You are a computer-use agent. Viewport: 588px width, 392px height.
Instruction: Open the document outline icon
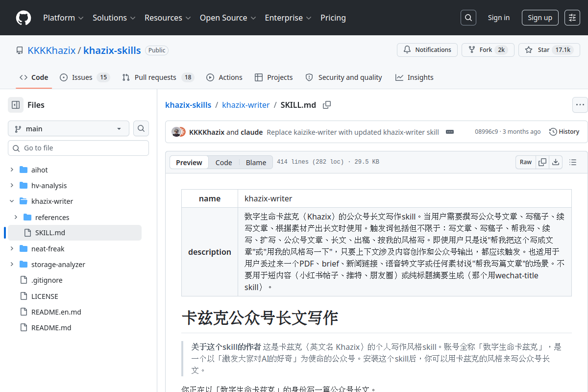[x=573, y=162]
